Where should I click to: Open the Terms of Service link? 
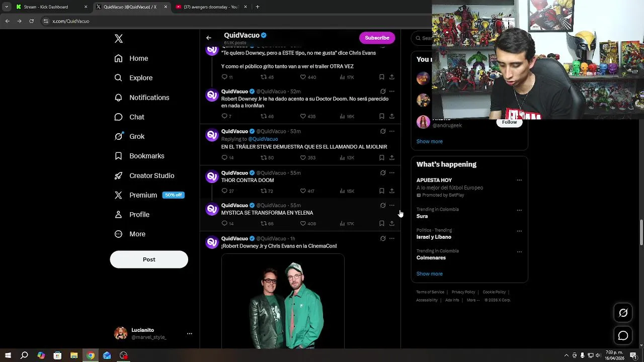(430, 292)
